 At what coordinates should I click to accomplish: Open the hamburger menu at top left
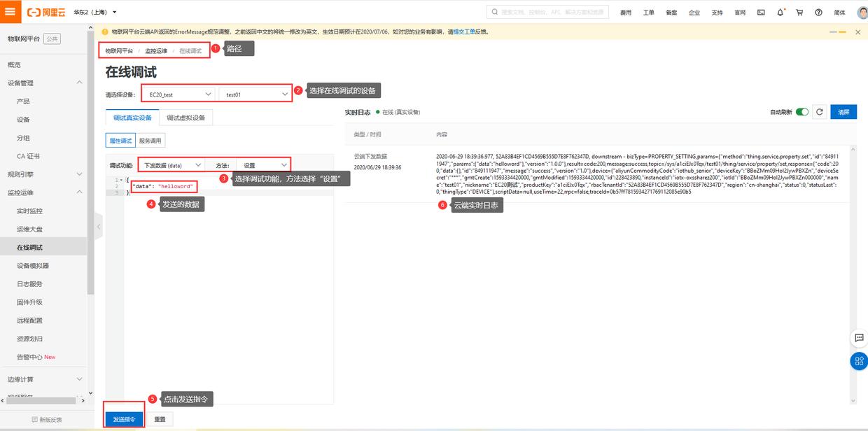10,11
